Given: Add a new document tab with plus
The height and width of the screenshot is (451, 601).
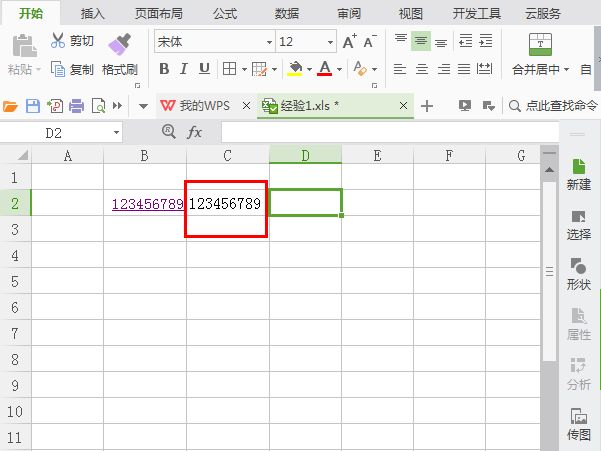Looking at the screenshot, I should click(x=427, y=106).
